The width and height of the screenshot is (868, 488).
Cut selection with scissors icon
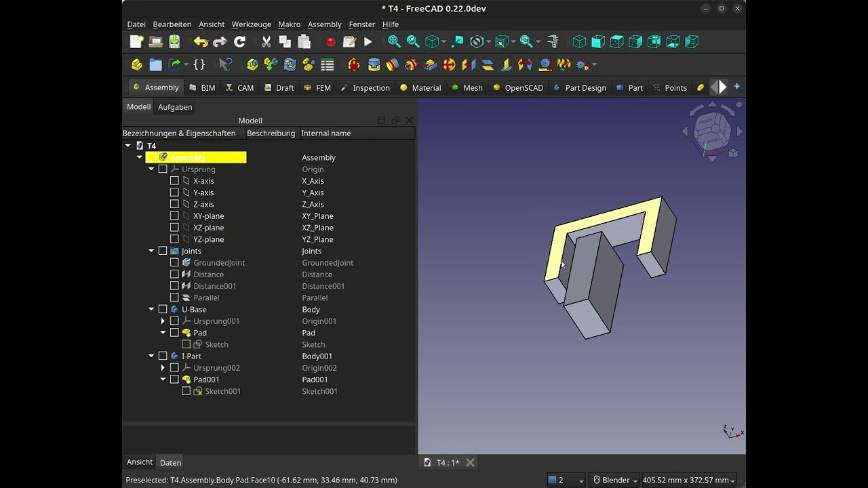tap(266, 42)
